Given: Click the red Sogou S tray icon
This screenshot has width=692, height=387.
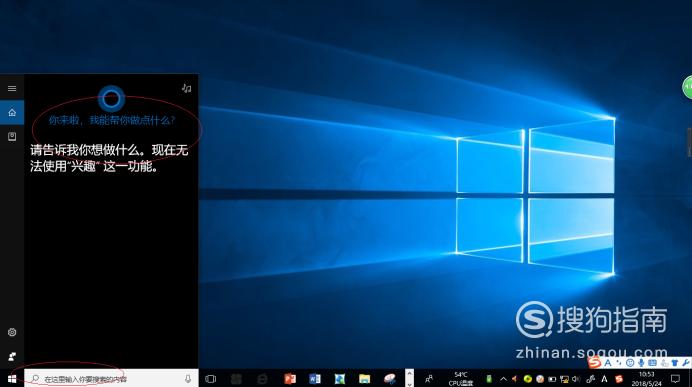Looking at the screenshot, I should 620,379.
